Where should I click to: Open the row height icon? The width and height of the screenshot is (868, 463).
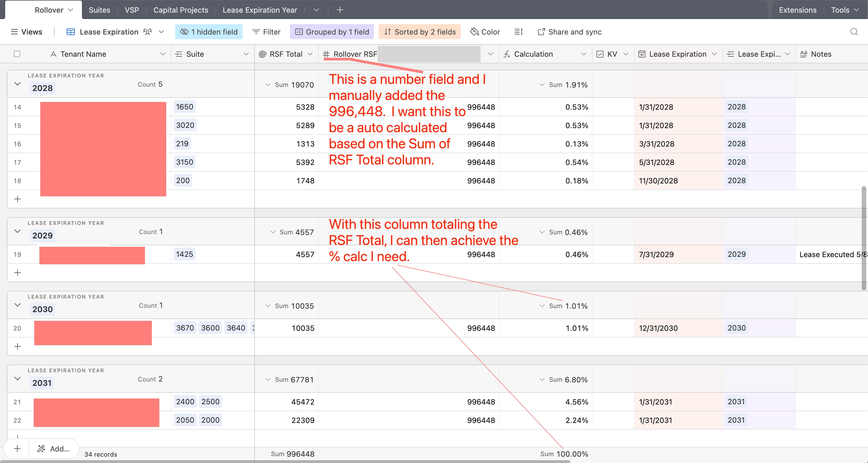click(x=518, y=32)
